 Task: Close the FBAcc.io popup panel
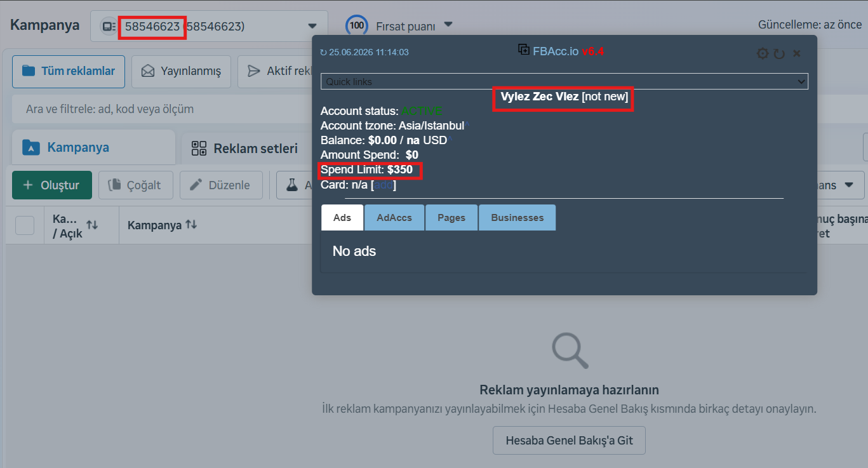[x=797, y=54]
